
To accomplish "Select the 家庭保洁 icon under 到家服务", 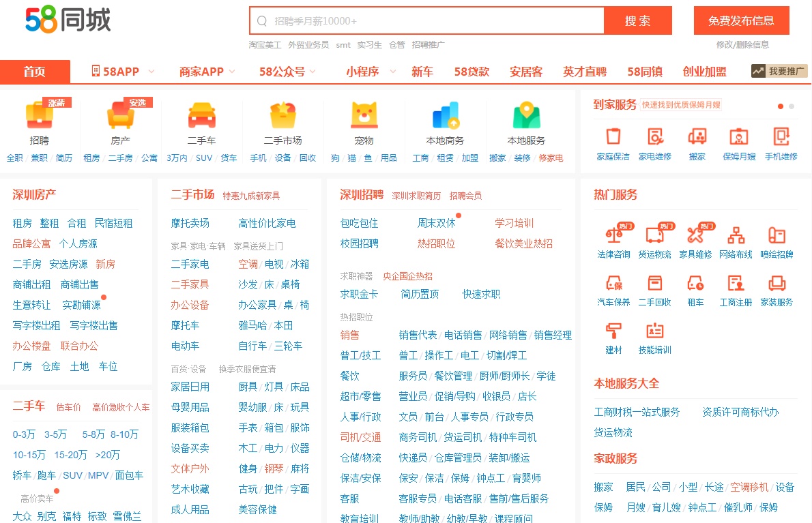I will point(613,136).
